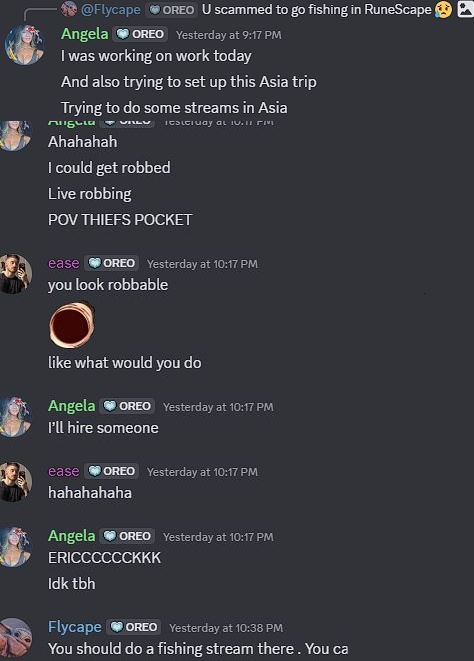Open the small avatar in the @Flycape reply
474x661 pixels.
[69, 9]
